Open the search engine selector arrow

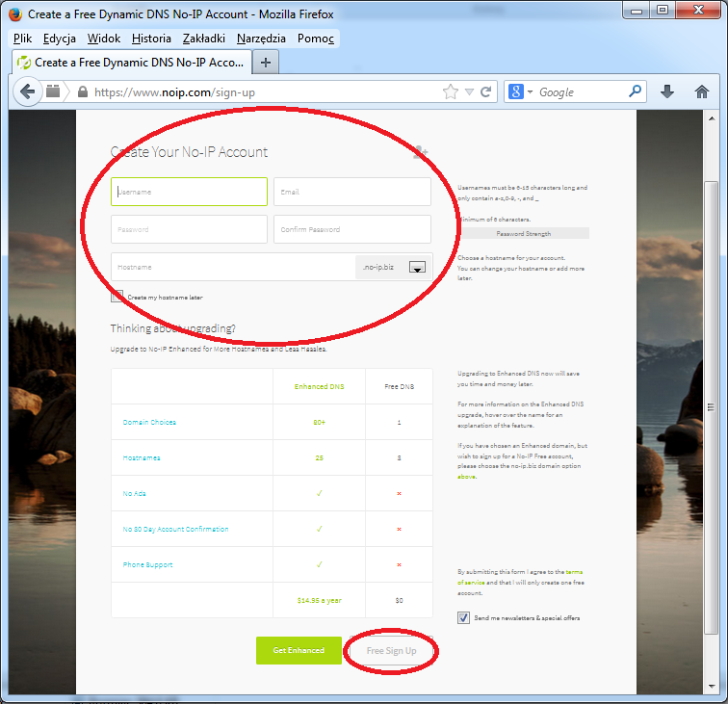[530, 91]
